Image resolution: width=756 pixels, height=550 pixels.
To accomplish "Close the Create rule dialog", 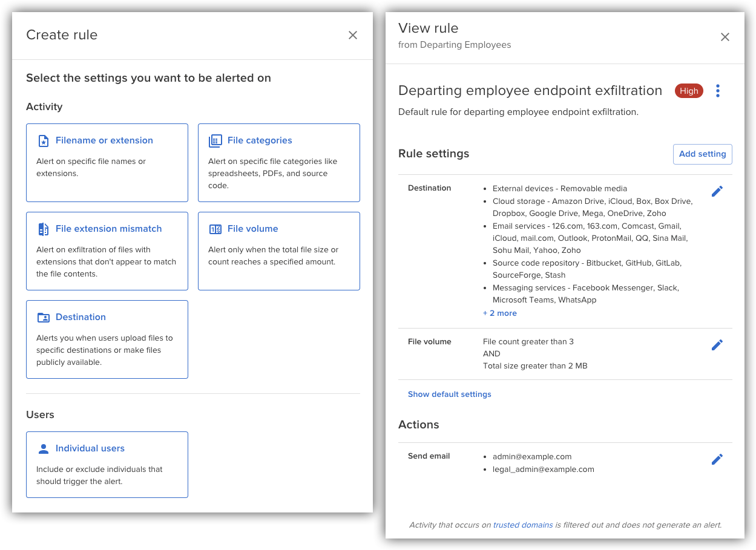I will pyautogui.click(x=353, y=35).
